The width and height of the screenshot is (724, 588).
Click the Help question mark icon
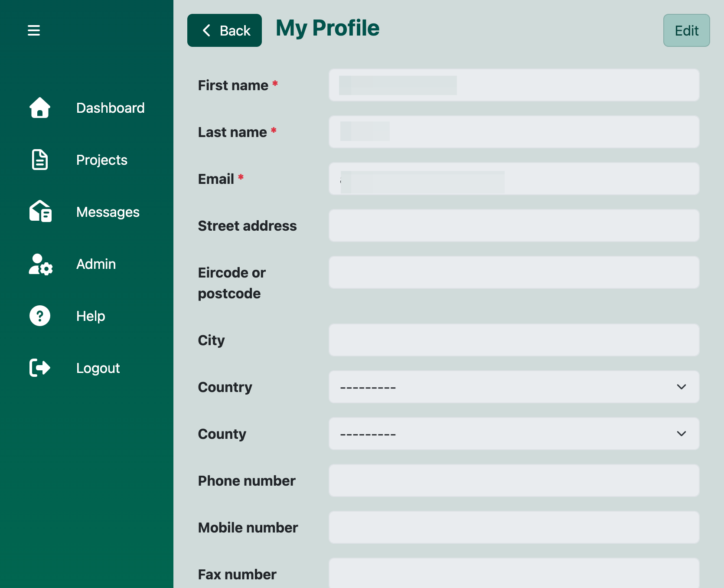click(x=40, y=316)
